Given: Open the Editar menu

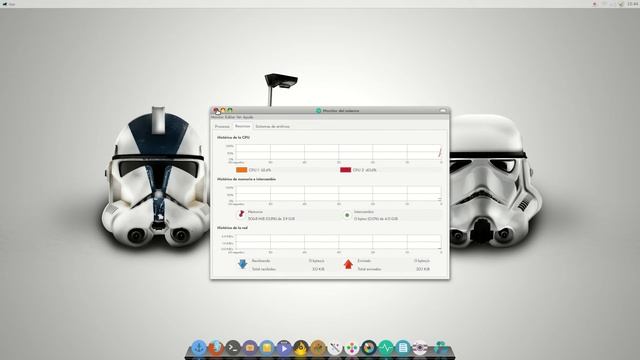Looking at the screenshot, I should 230,117.
